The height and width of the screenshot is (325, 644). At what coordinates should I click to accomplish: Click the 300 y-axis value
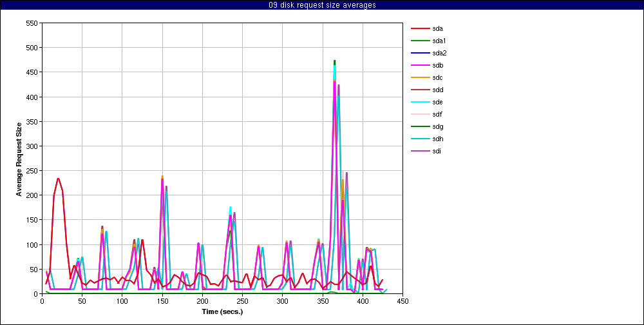[32, 146]
